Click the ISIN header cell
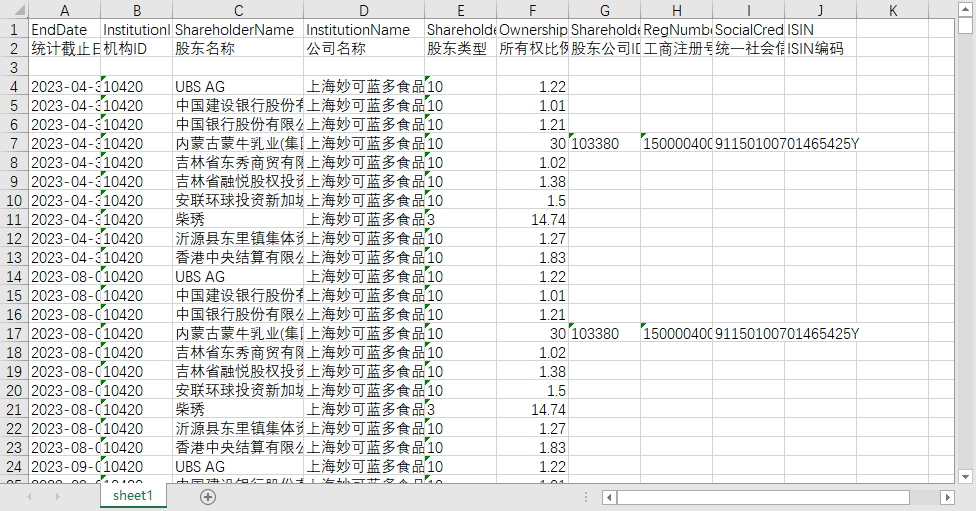This screenshot has width=976, height=511. pos(820,29)
